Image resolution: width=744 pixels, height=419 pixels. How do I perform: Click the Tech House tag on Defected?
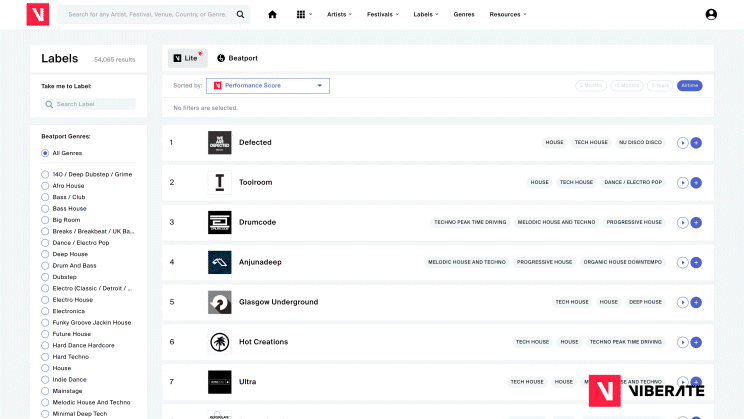[x=591, y=142]
